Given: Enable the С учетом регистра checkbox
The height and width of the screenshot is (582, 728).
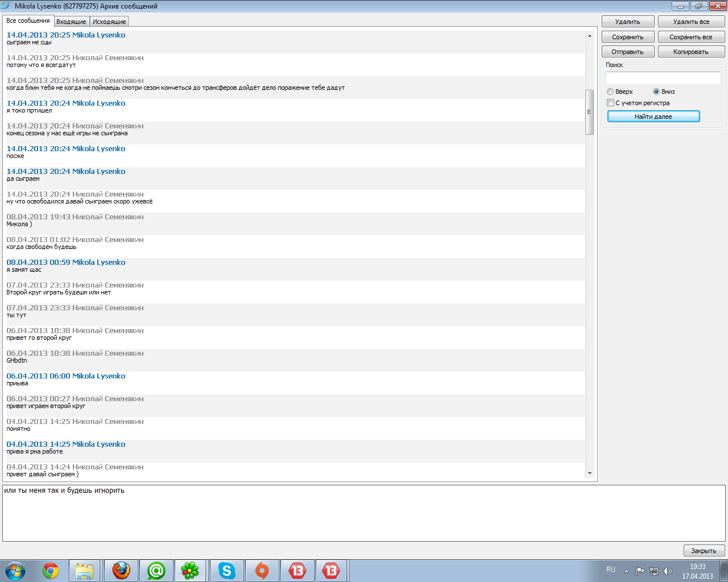Looking at the screenshot, I should click(x=610, y=103).
